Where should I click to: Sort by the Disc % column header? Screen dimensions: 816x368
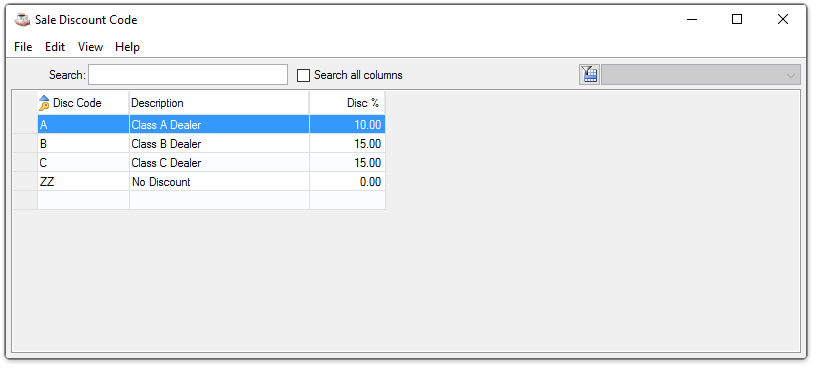347,103
